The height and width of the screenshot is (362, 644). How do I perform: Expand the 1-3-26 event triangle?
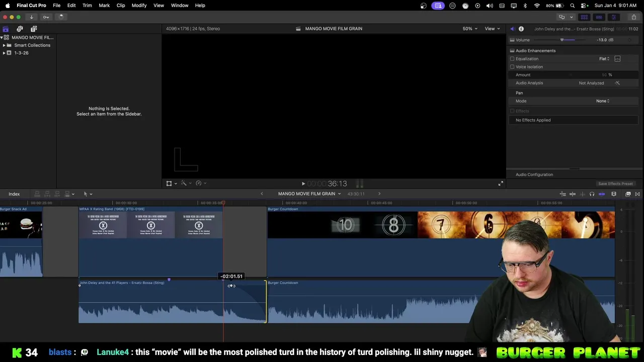coord(4,53)
